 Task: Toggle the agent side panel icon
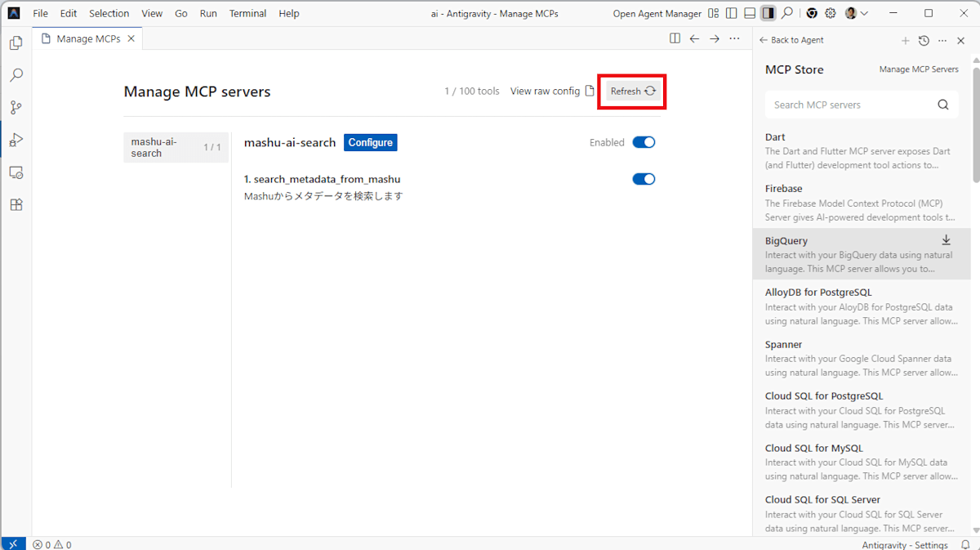(768, 13)
